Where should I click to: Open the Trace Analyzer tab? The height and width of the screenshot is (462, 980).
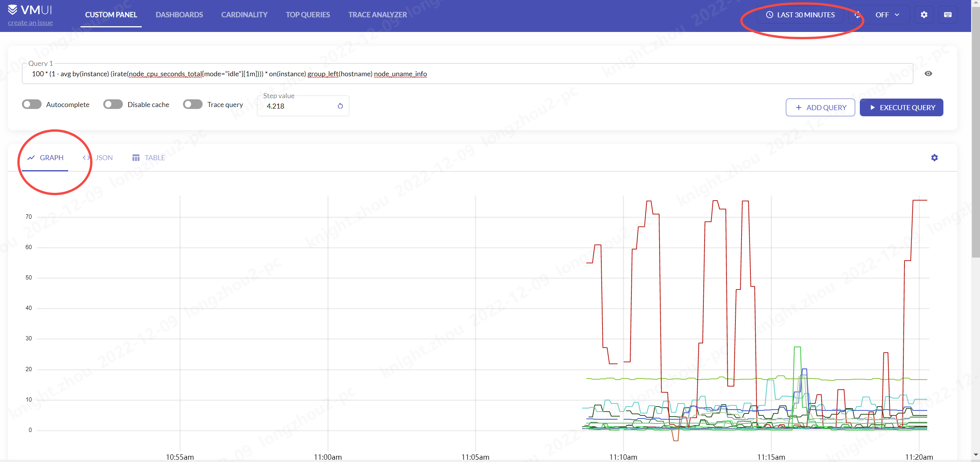pos(378,15)
